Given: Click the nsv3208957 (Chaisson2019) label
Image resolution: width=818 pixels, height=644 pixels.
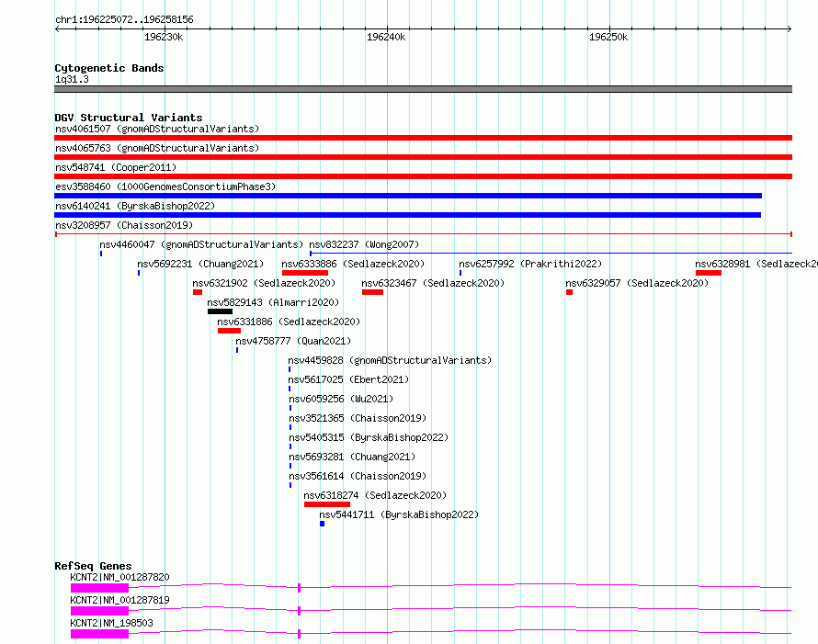Looking at the screenshot, I should (124, 225).
